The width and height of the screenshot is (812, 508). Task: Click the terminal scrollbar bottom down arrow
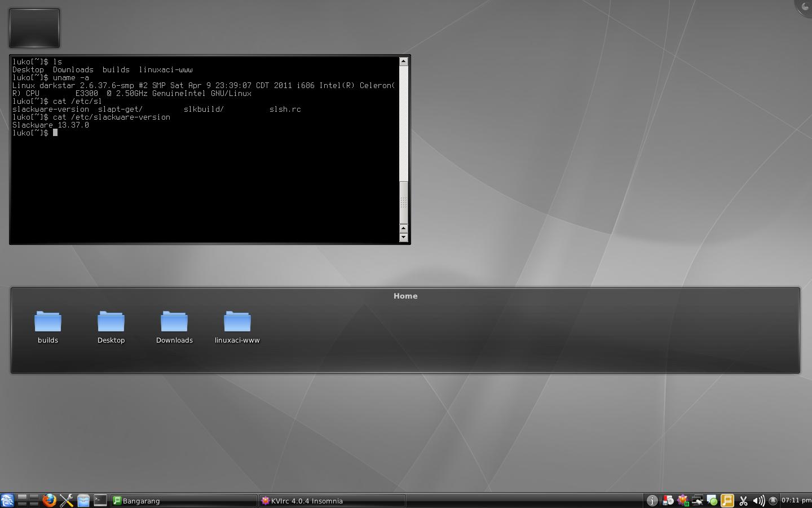403,238
